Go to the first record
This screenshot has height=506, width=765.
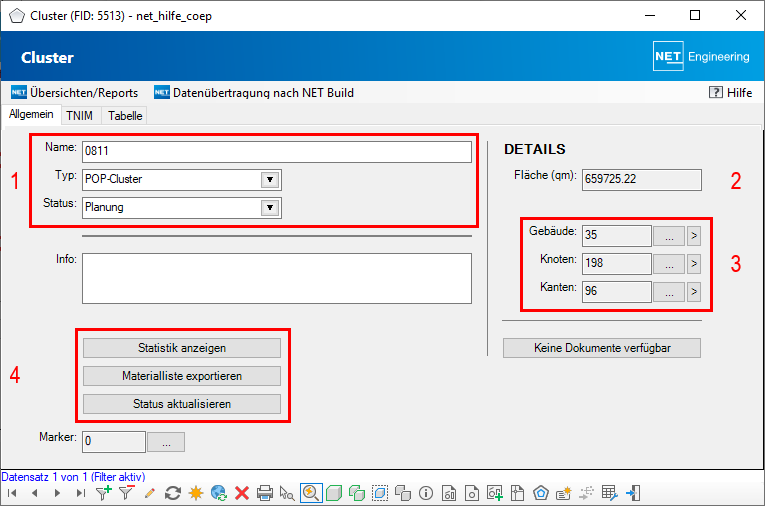12,493
